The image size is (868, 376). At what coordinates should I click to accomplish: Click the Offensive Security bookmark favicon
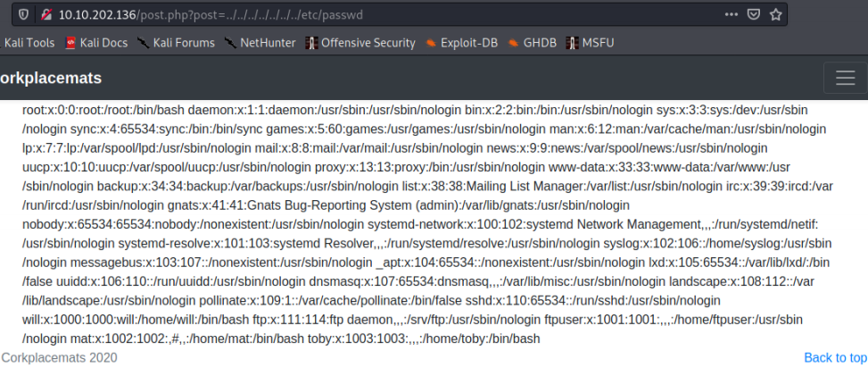tap(311, 43)
